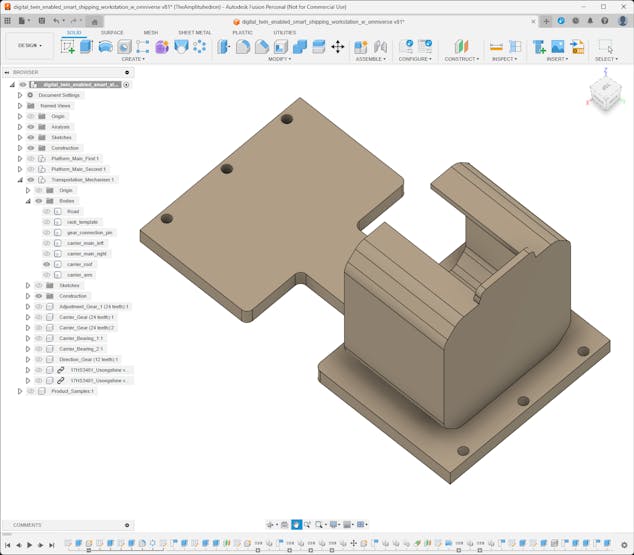Click the Save icon in quick access bar
This screenshot has width=634, height=555.
pyautogui.click(x=40, y=21)
